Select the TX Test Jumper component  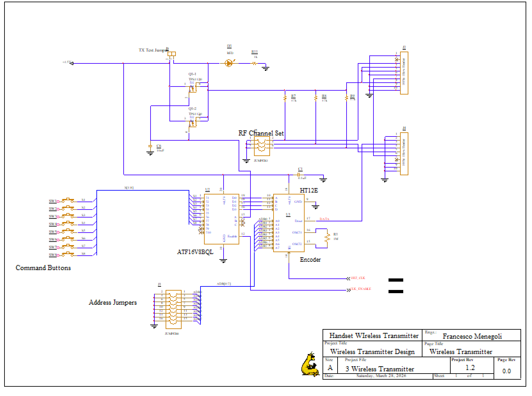click(x=172, y=54)
